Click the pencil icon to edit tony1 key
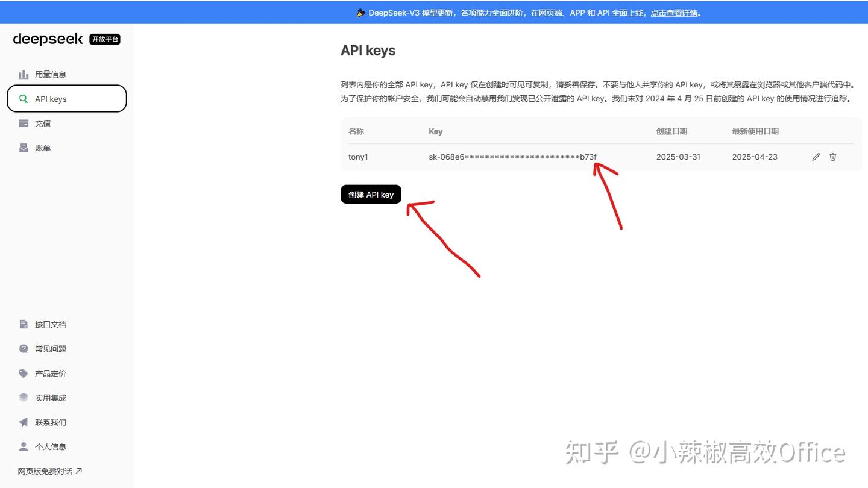Image resolution: width=868 pixels, height=488 pixels. (x=816, y=157)
